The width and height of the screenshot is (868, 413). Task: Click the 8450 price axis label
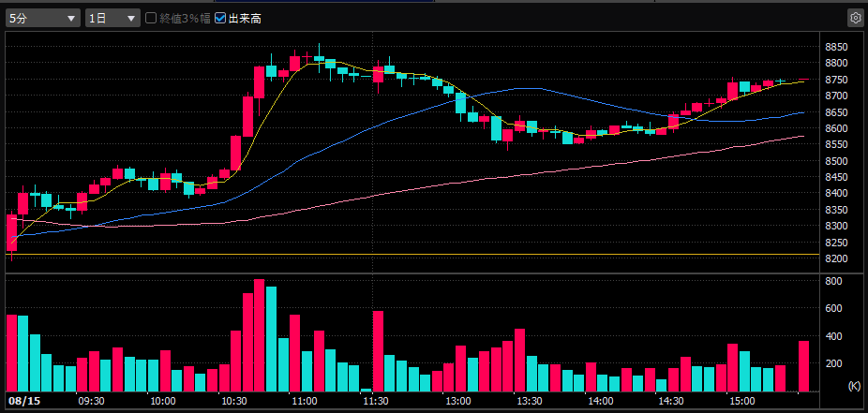pos(836,177)
